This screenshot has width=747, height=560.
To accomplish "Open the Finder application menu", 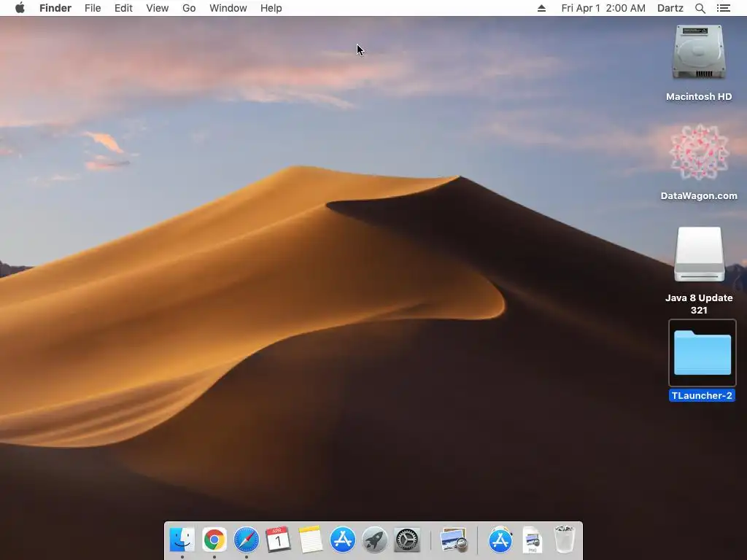I will (x=55, y=8).
